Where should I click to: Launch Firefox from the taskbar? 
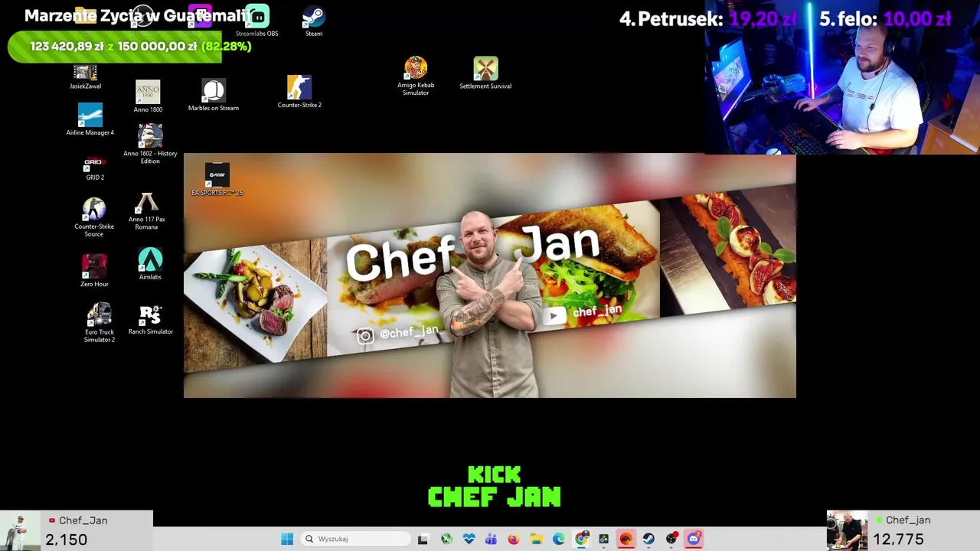514,539
